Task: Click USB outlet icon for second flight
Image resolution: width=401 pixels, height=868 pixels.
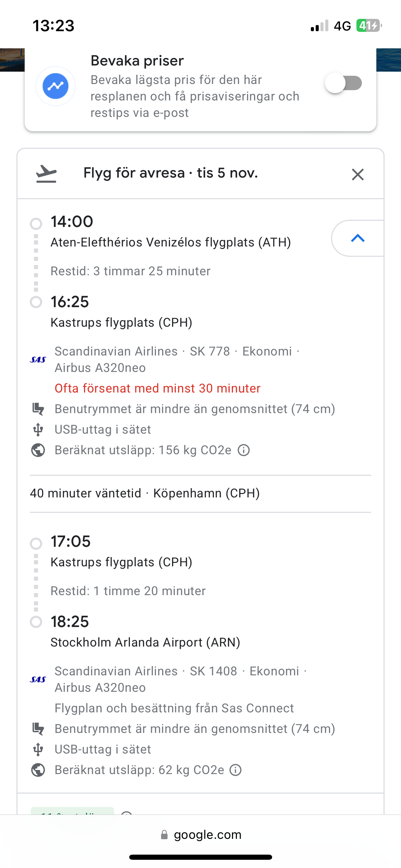Action: tap(38, 749)
